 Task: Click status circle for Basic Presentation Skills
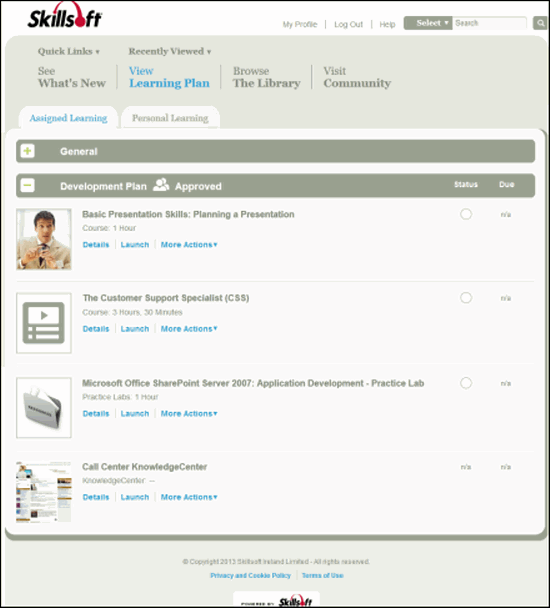point(466,214)
